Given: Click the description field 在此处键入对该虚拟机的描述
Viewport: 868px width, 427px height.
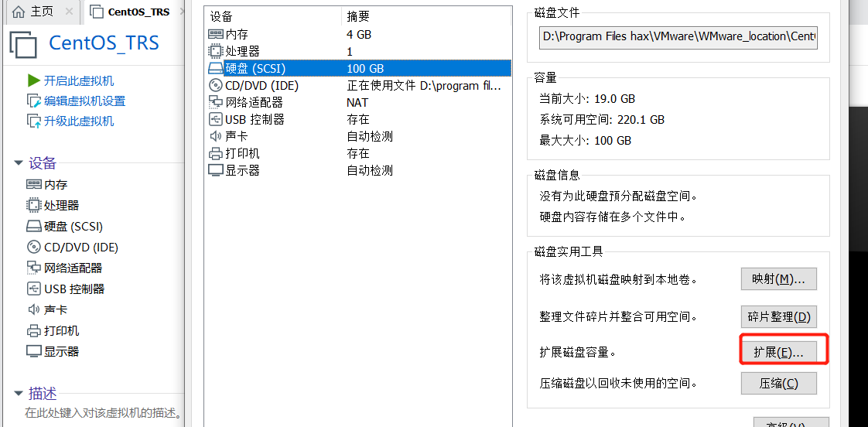Looking at the screenshot, I should 103,413.
